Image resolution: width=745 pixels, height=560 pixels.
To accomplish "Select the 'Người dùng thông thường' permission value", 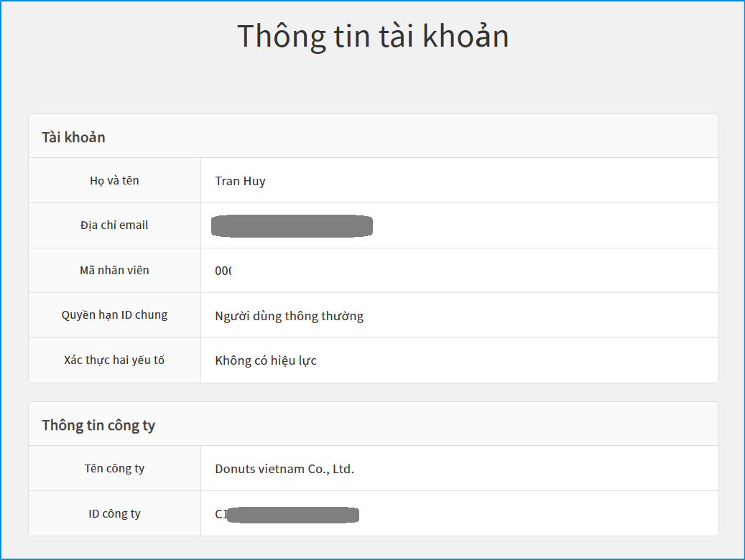I will [289, 316].
